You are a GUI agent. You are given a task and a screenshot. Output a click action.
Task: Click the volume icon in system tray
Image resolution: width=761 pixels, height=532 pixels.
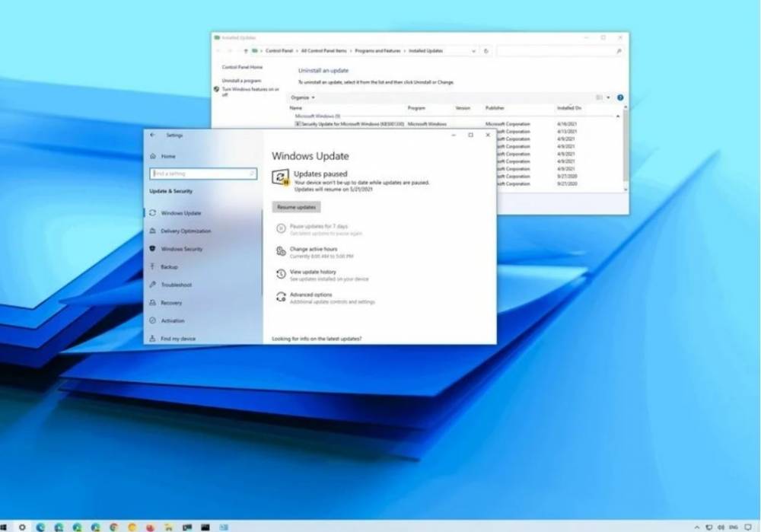point(721,527)
